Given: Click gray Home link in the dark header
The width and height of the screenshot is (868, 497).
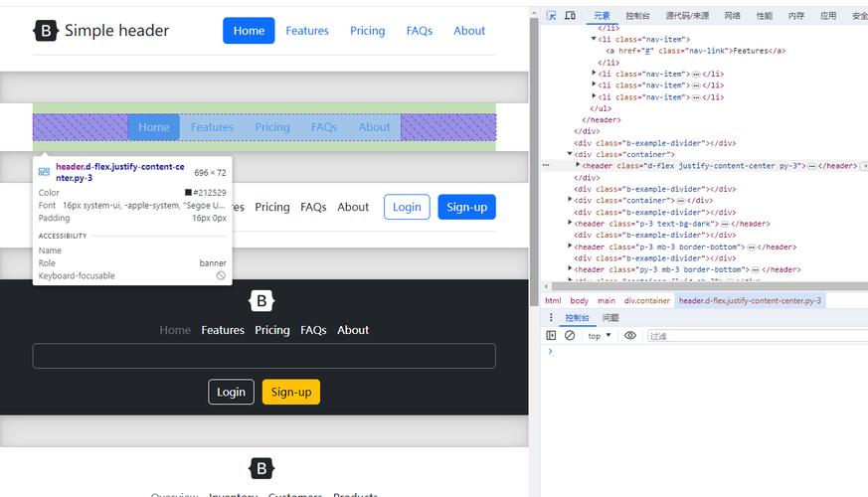Looking at the screenshot, I should pos(175,330).
